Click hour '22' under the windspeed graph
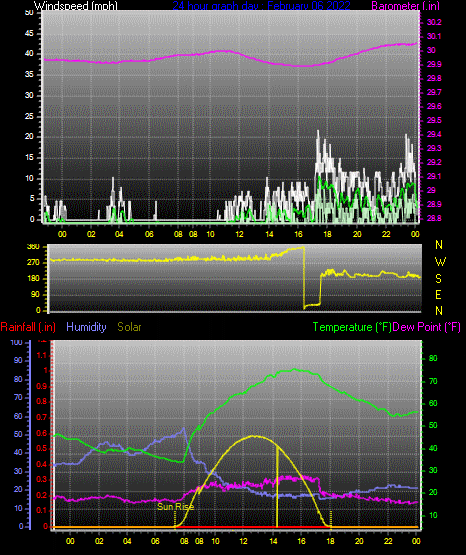This screenshot has height=555, width=466. (x=386, y=234)
